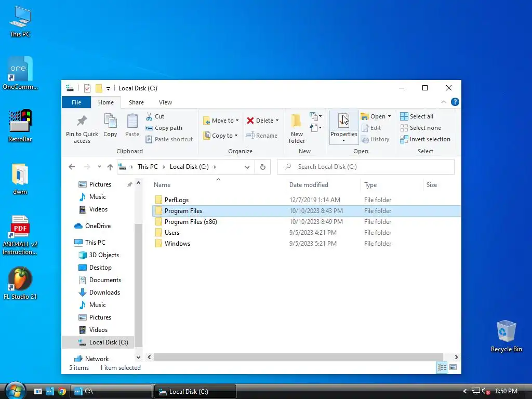
Task: Refresh the Local Disk (C:) view
Action: pyautogui.click(x=262, y=167)
